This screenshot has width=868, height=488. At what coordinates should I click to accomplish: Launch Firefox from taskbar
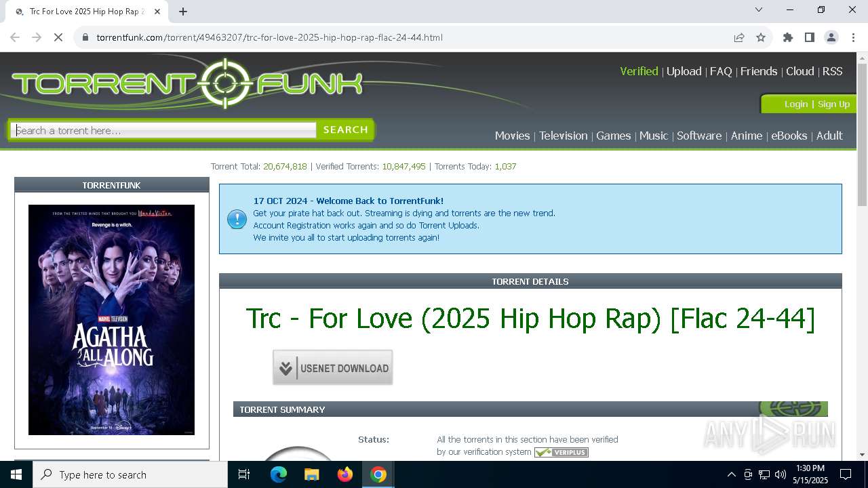click(x=345, y=474)
